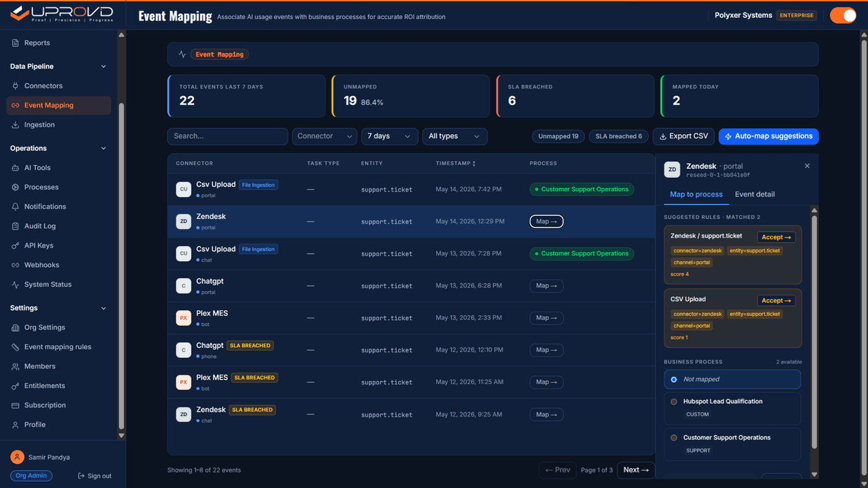Open Subscription card icon in sidebar
Viewport: 868px width, 488px height.
[15, 406]
